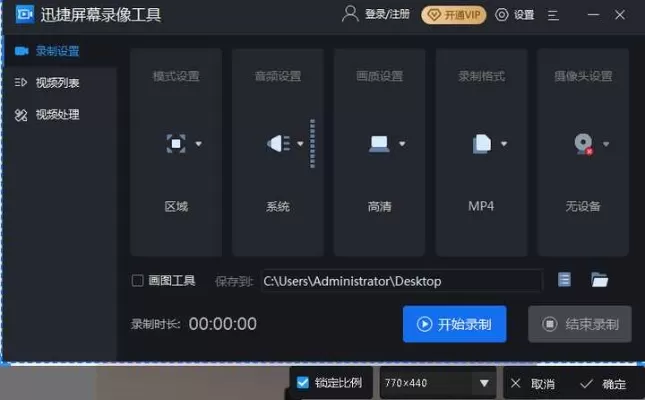Viewport: 645px width, 400px height.
Task: Click the save path field C:\Users\Administrator\Desktop
Action: pos(401,281)
